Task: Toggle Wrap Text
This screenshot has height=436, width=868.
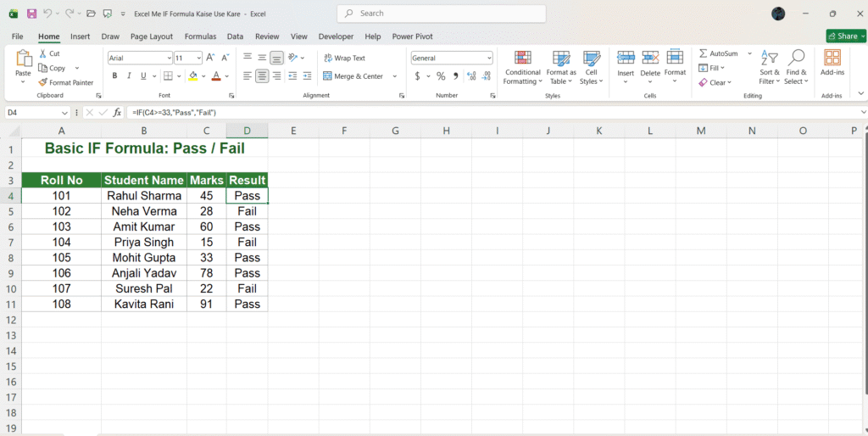Action: [x=344, y=58]
